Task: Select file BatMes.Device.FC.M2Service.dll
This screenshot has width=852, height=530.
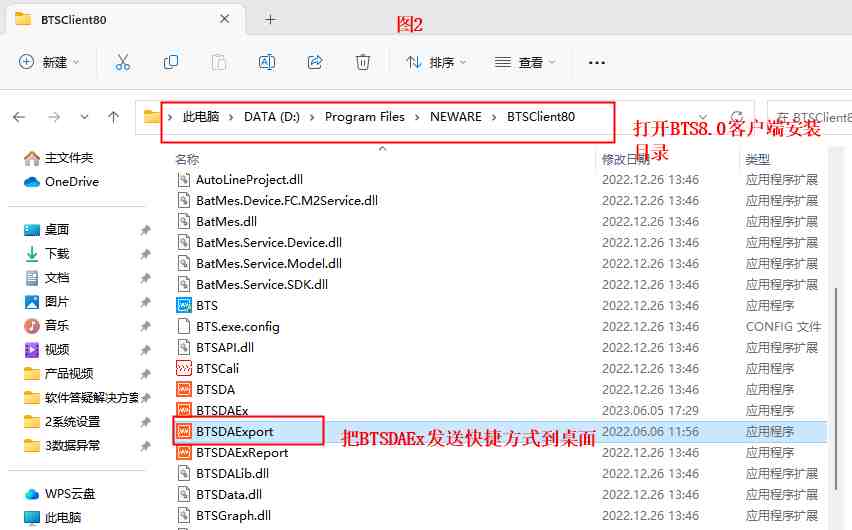Action: [x=287, y=201]
